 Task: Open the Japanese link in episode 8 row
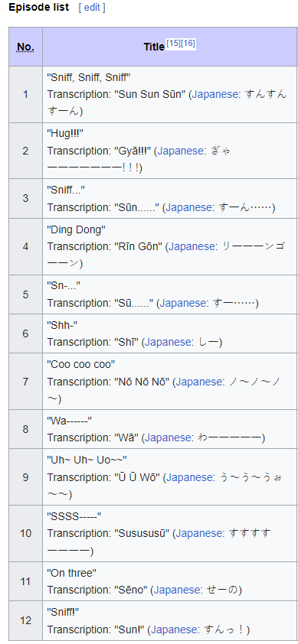tap(168, 437)
